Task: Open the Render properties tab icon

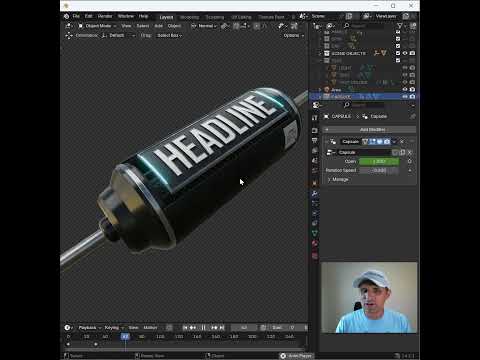Action: click(315, 130)
